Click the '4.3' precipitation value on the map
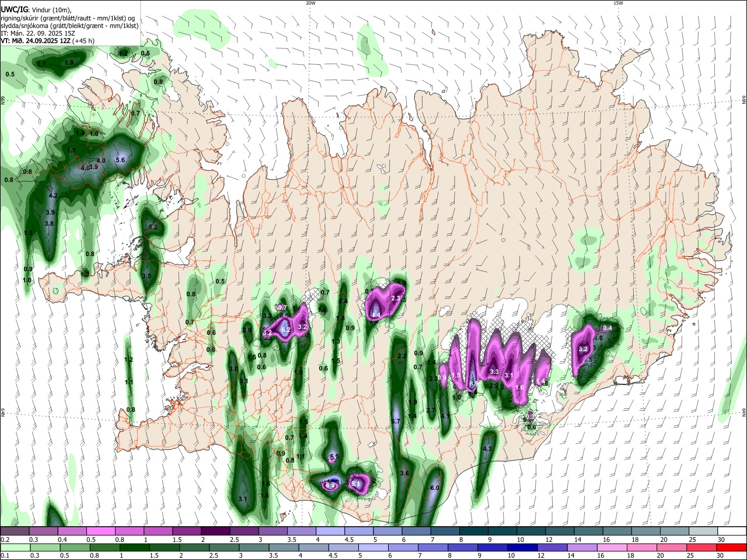 pyautogui.click(x=488, y=449)
